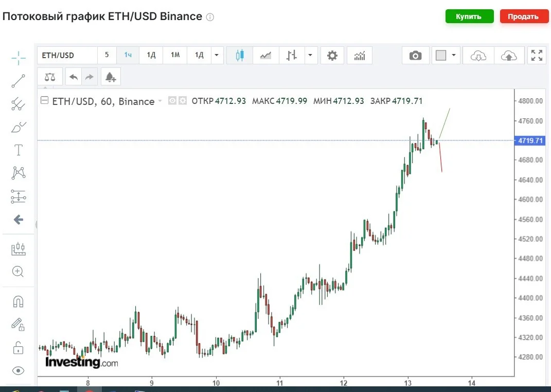The image size is (551, 392).
Task: Select the crosshair cursor tool
Action: coord(19,58)
